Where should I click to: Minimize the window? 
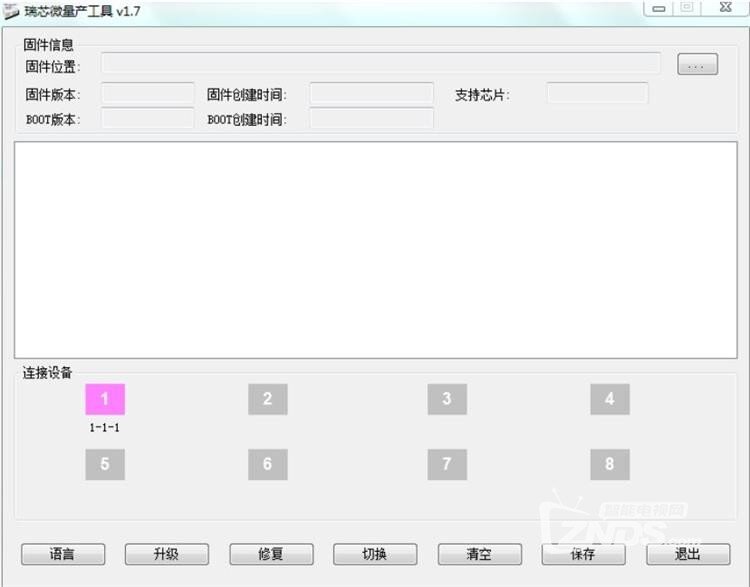coord(659,8)
